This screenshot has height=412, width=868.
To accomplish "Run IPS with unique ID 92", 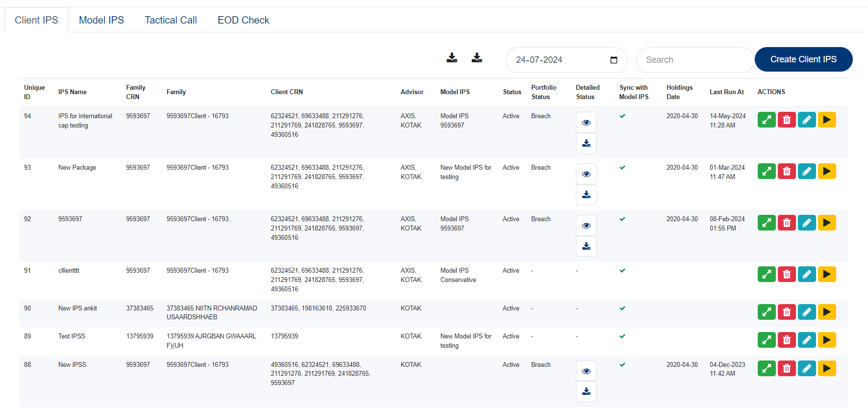I will (x=827, y=223).
